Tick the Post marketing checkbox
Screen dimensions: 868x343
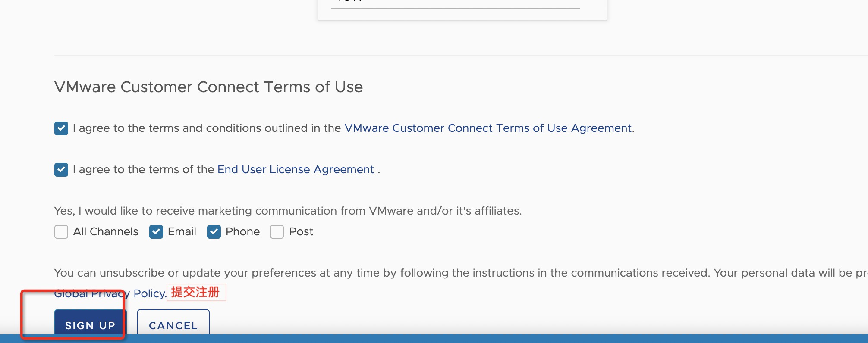[277, 232]
